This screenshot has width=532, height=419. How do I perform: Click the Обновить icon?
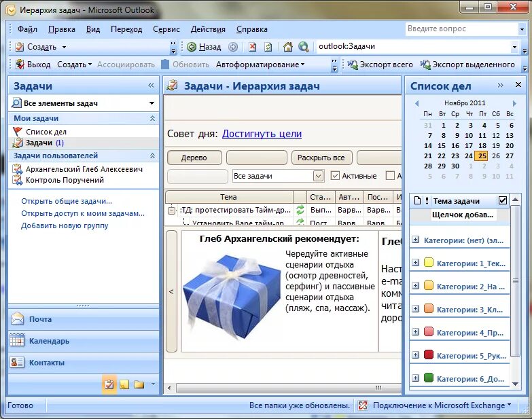(165, 65)
